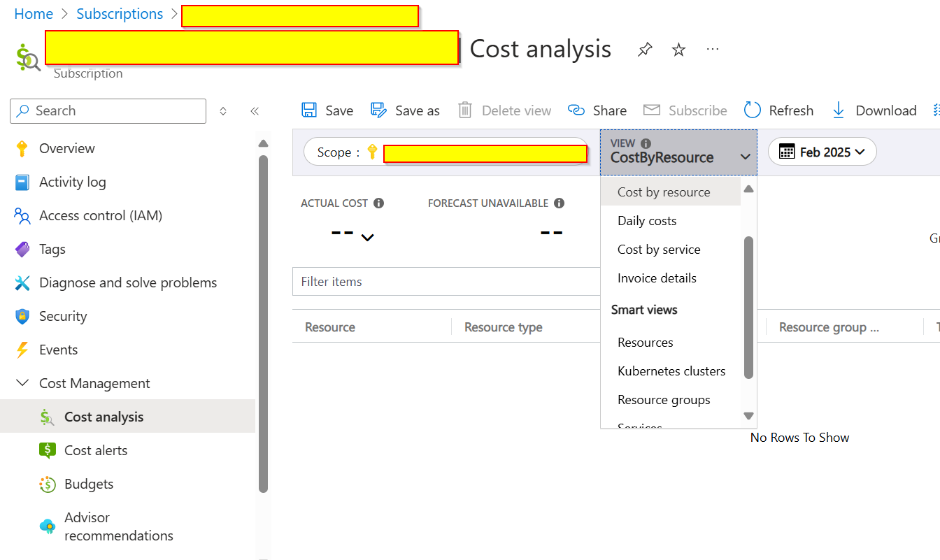Click the sidebar Search field
This screenshot has height=560, width=940.
108,110
